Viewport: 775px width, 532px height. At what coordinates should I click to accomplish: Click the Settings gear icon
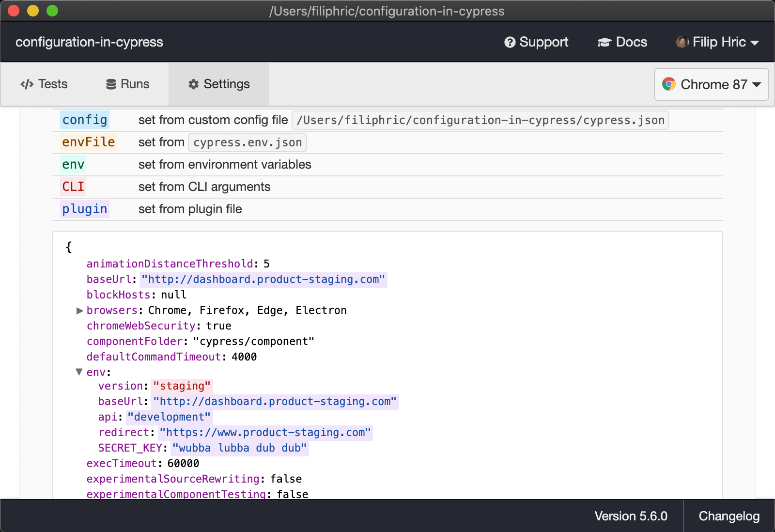tap(193, 84)
